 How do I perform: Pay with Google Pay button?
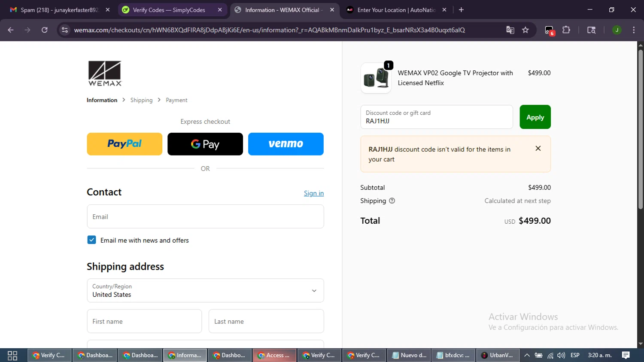pos(205,144)
